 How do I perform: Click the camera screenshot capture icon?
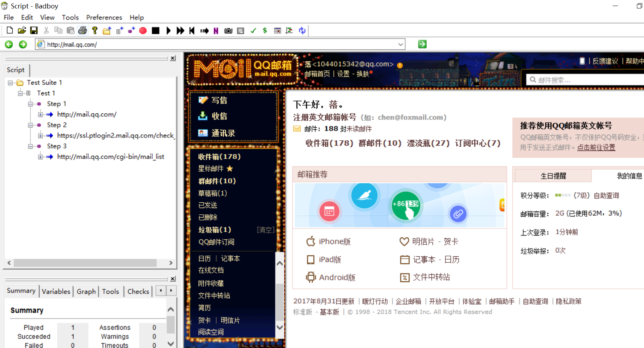coord(228,31)
